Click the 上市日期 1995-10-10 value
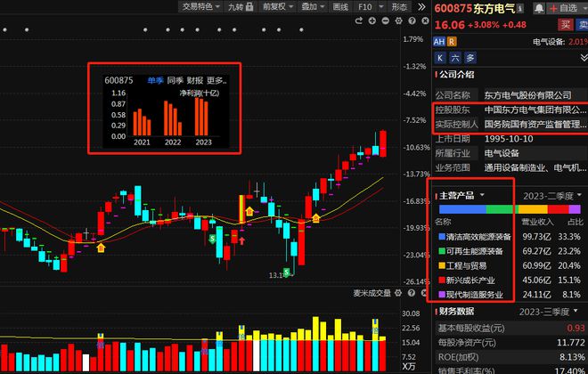 pos(509,139)
